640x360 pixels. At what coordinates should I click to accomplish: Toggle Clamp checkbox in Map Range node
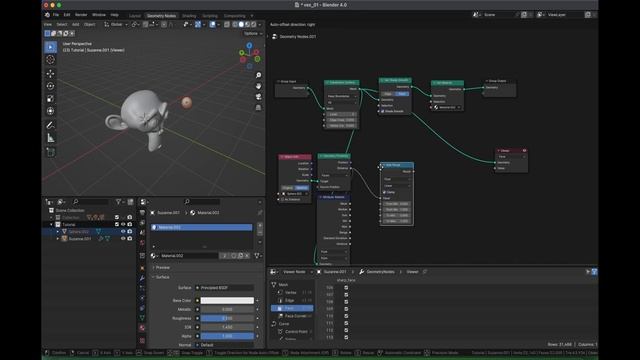[x=384, y=192]
